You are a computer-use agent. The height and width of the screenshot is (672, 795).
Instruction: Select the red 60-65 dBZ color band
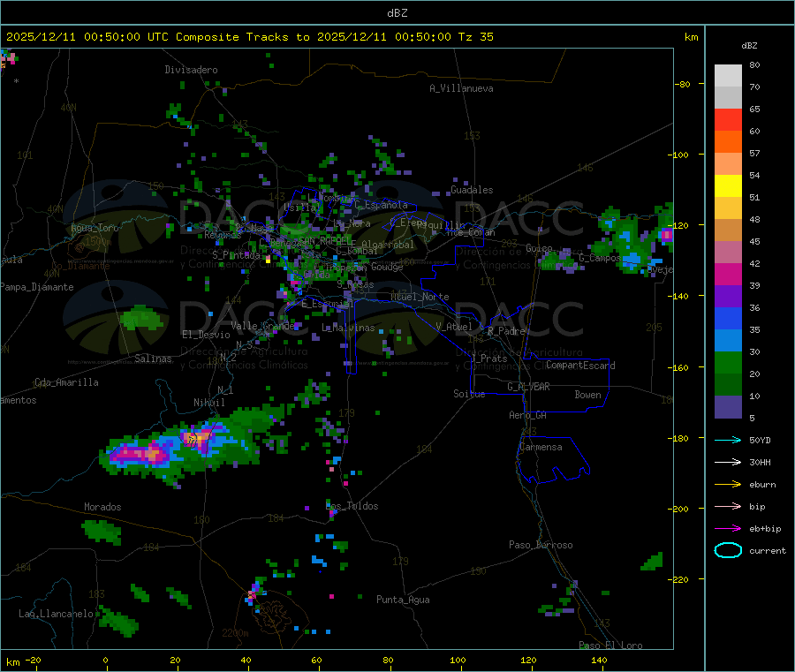[x=728, y=119]
